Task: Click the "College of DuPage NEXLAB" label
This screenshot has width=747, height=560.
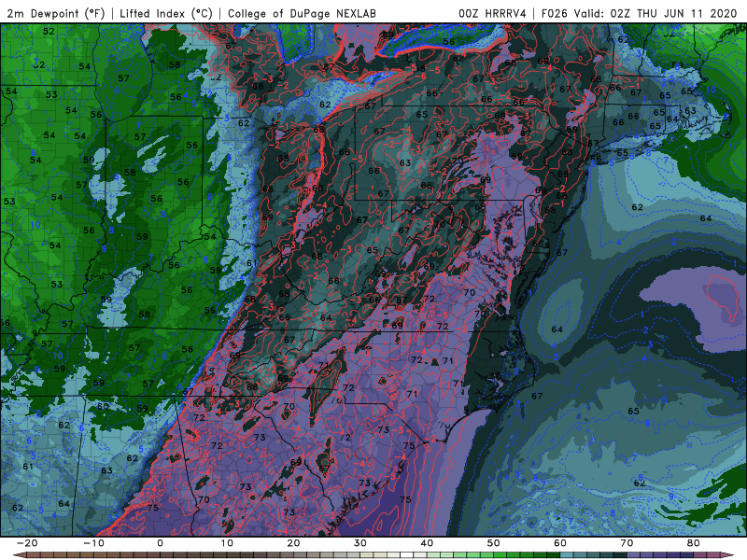Action: pos(302,13)
